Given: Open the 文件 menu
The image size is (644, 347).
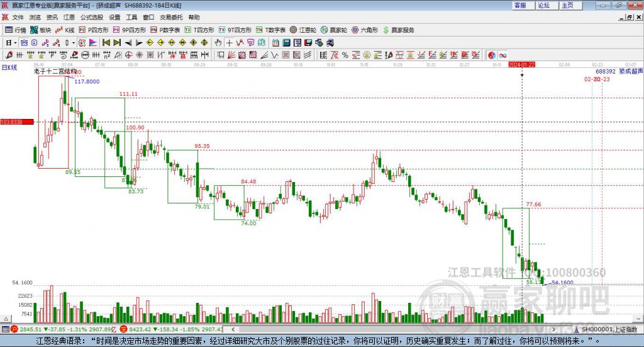Looking at the screenshot, I should 18,17.
